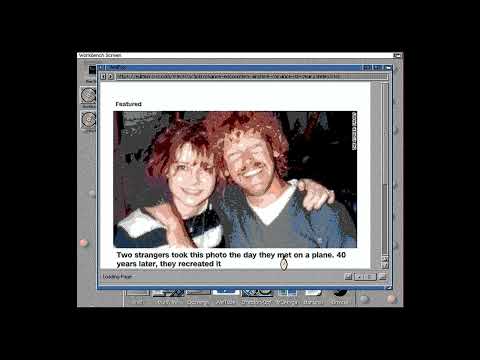This screenshot has height=360, width=480.
Task: Click the Workbench screen depth gadget
Action: 397,55
